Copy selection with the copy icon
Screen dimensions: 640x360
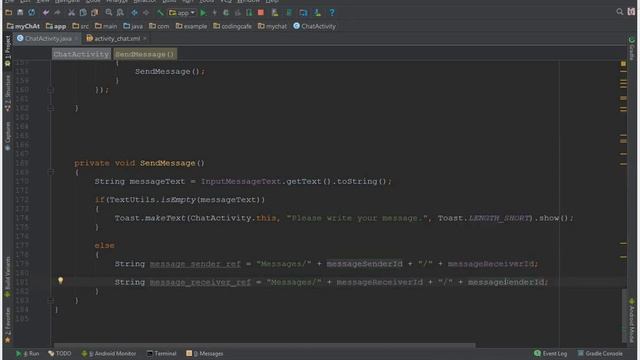click(83, 13)
